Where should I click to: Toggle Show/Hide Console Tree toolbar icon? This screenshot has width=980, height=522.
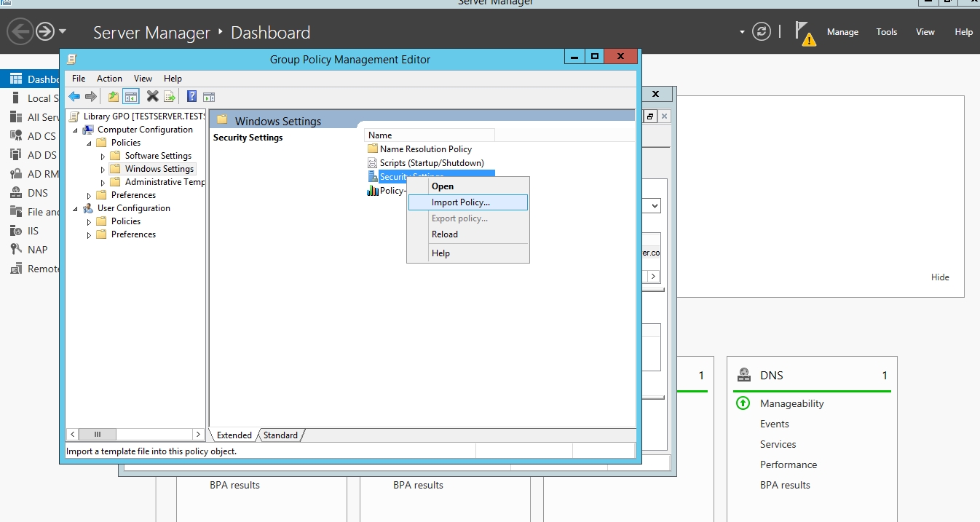[x=131, y=97]
